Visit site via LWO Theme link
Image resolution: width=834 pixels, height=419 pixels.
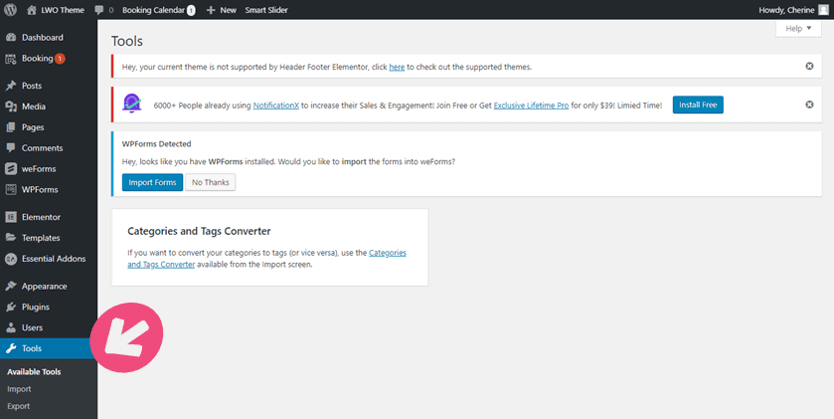click(63, 10)
